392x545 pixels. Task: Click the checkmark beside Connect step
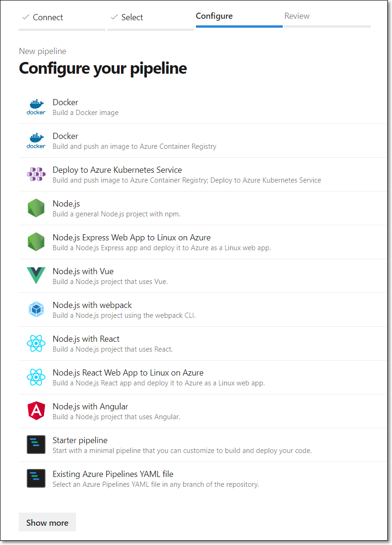click(x=26, y=17)
